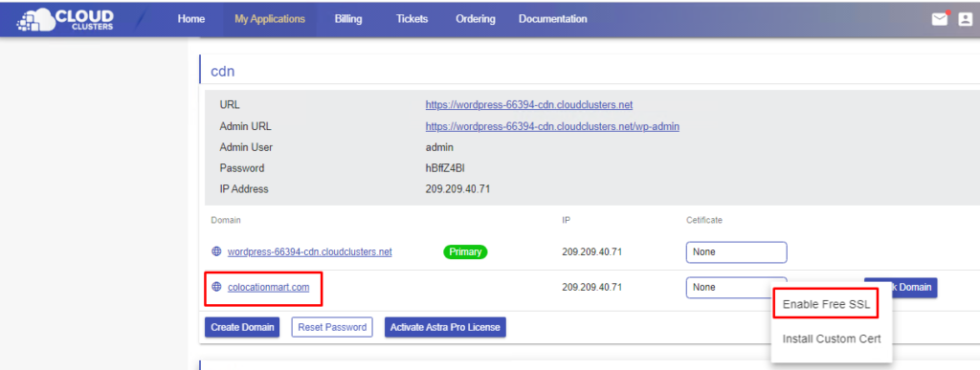Viewport: 980px width, 370px height.
Task: Open the user account profile icon
Action: [966, 19]
